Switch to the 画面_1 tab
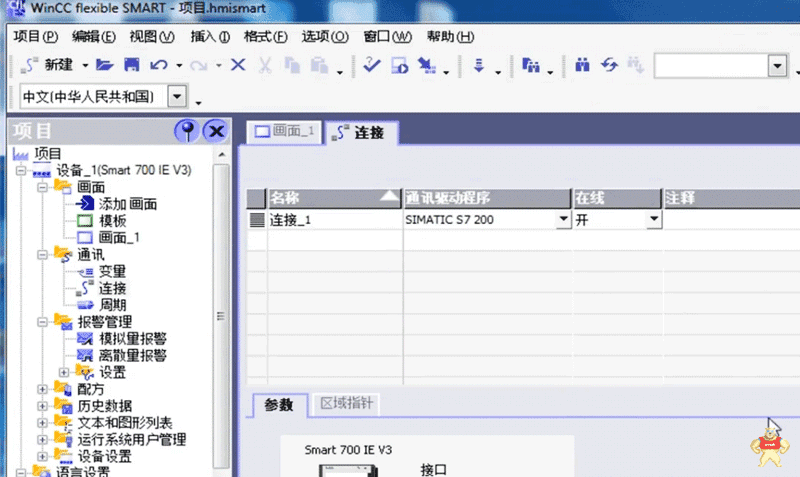Image resolution: width=800 pixels, height=477 pixels. (x=284, y=132)
